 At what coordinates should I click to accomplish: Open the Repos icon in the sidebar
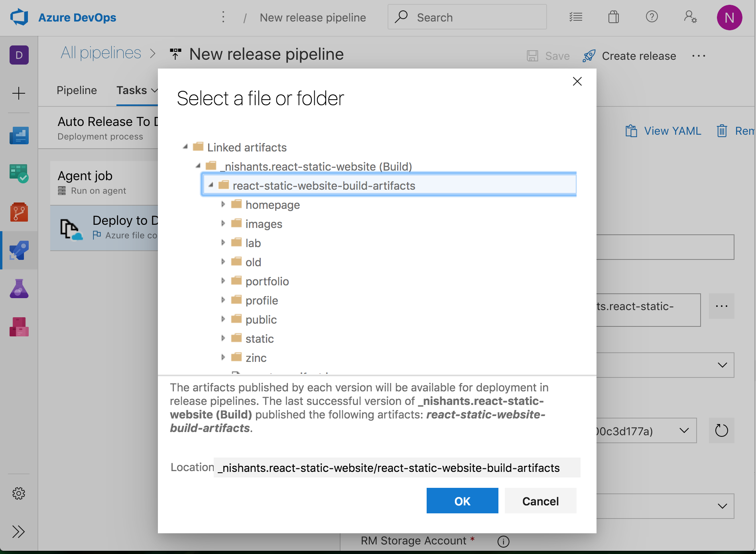tap(19, 212)
